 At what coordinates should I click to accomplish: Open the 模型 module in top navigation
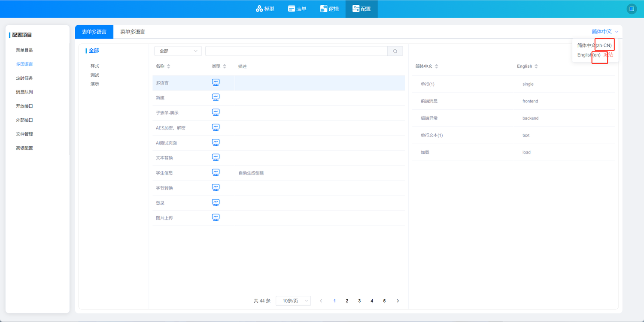[265, 9]
